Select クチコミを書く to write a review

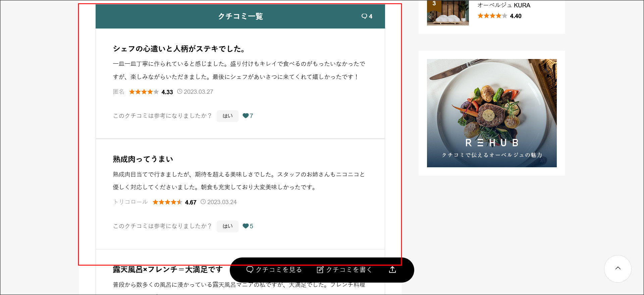[344, 270]
